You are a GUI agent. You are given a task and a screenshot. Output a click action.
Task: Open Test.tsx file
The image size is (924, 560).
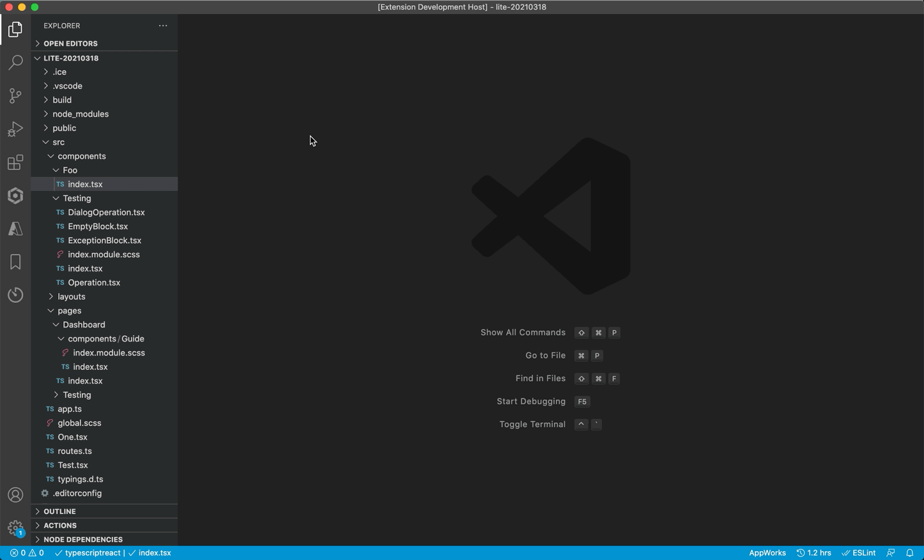click(104, 465)
